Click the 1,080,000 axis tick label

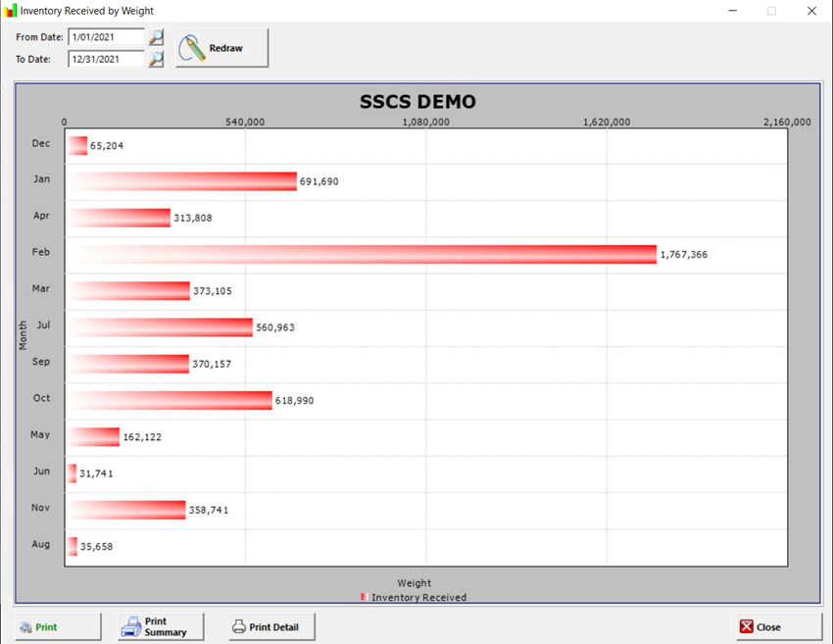425,123
